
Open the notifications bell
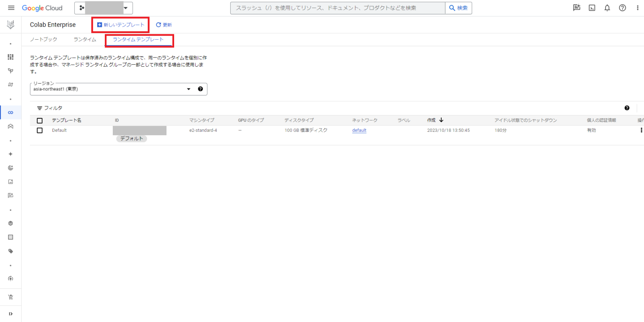pos(607,8)
